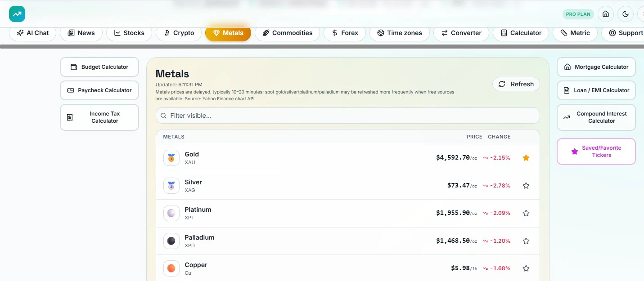Viewport: 644px width, 281px height.
Task: Open the AI Chat tab
Action: pyautogui.click(x=32, y=33)
